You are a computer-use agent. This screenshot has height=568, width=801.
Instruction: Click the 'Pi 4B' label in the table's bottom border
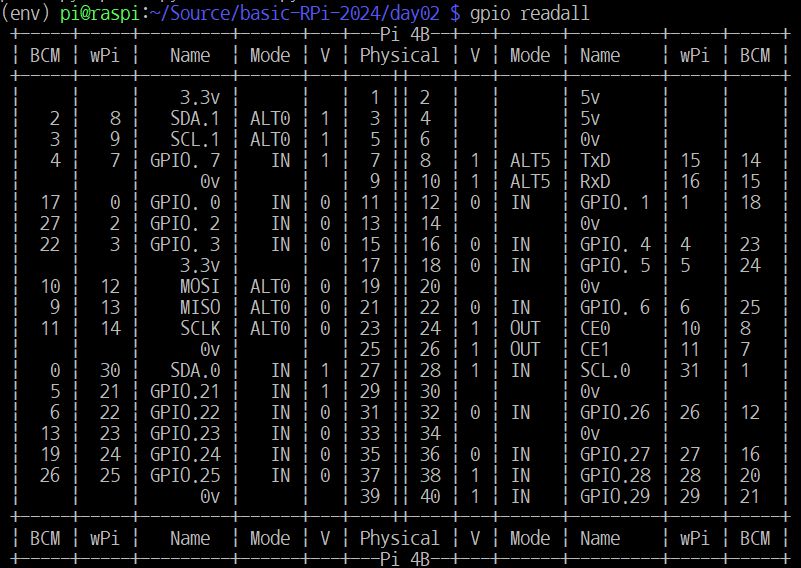tap(405, 559)
